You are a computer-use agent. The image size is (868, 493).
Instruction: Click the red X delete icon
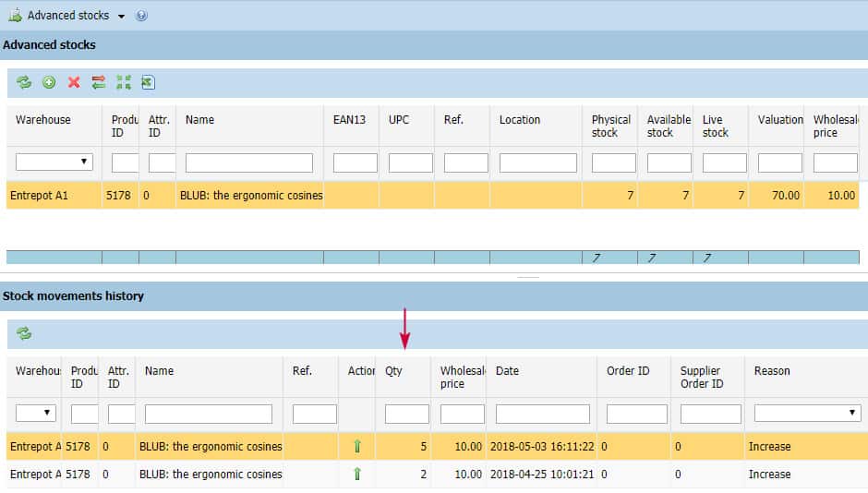pyautogui.click(x=74, y=82)
